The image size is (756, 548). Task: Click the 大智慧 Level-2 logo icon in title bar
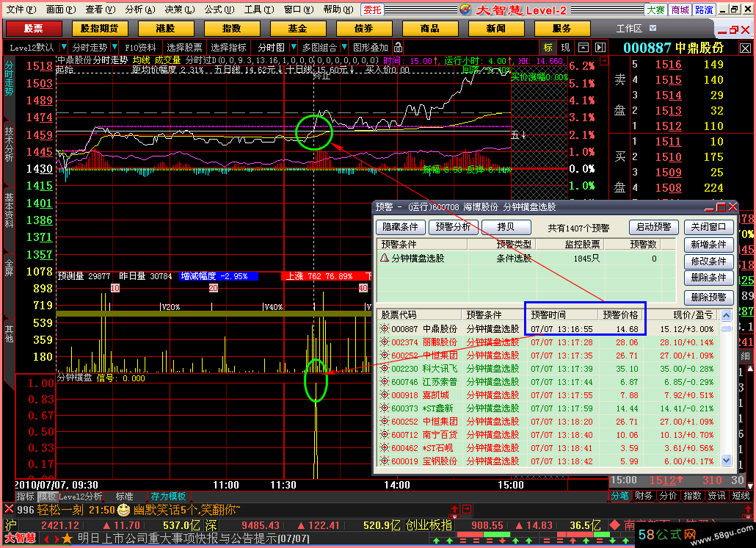point(465,9)
